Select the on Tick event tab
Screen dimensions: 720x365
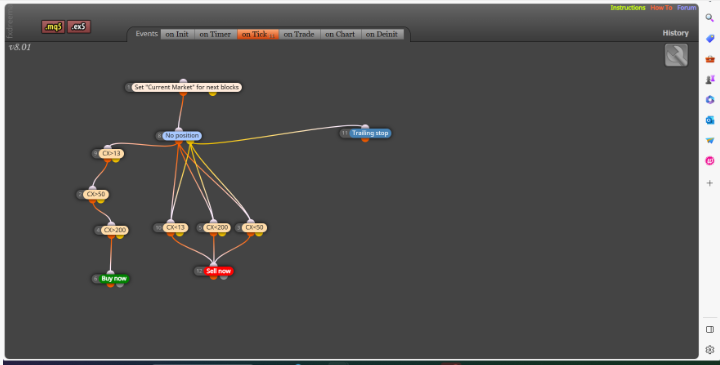(x=258, y=34)
